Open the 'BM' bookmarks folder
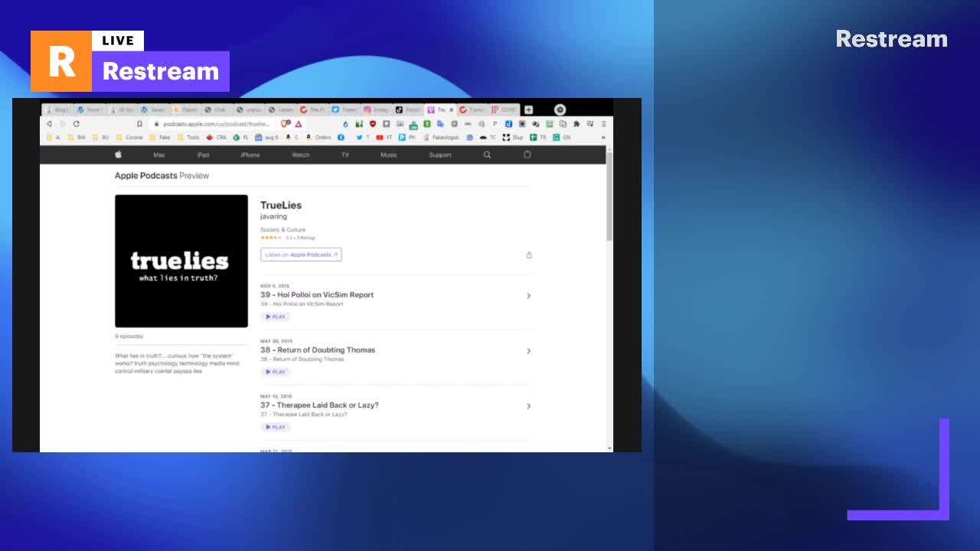Viewport: 980px width, 551px height. [77, 138]
